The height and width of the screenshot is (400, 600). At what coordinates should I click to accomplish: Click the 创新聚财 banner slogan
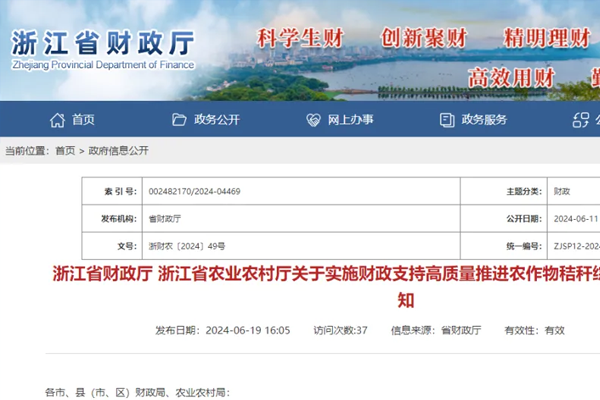[x=424, y=39]
